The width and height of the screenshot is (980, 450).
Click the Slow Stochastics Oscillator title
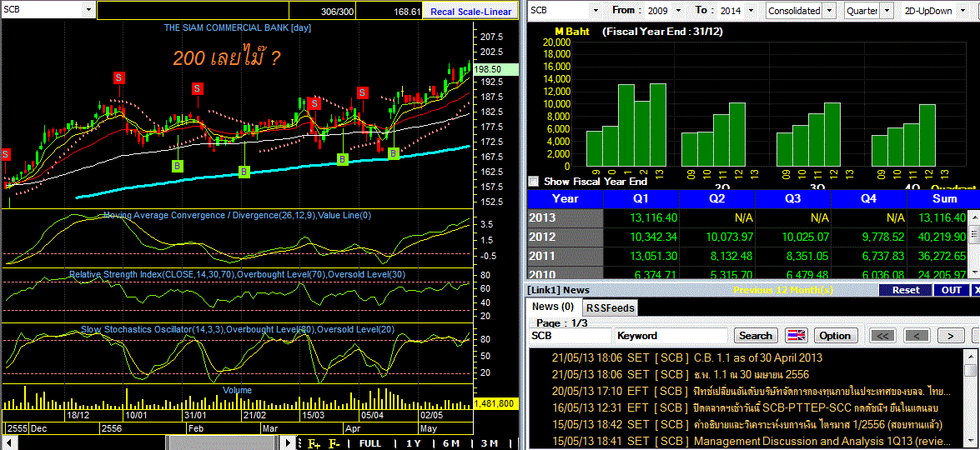[x=238, y=329]
